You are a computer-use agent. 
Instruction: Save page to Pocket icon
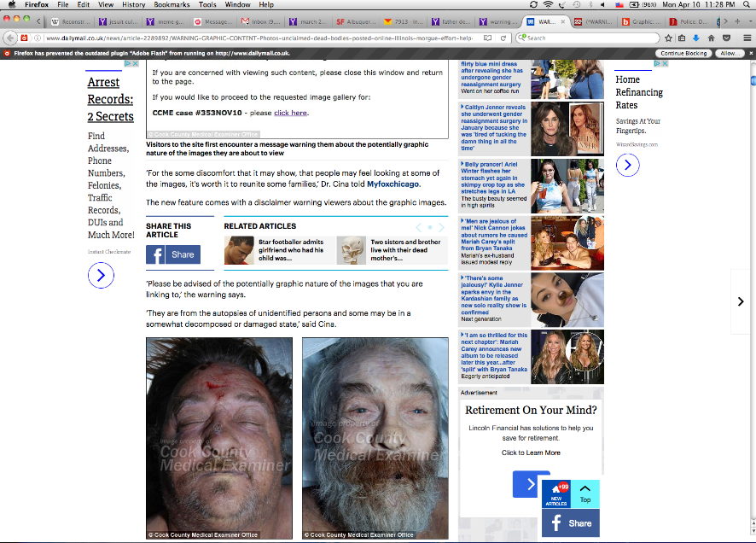727,38
